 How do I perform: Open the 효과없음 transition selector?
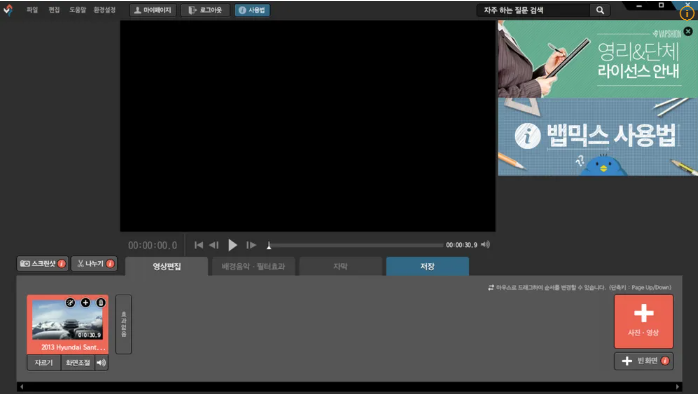pyautogui.click(x=123, y=324)
